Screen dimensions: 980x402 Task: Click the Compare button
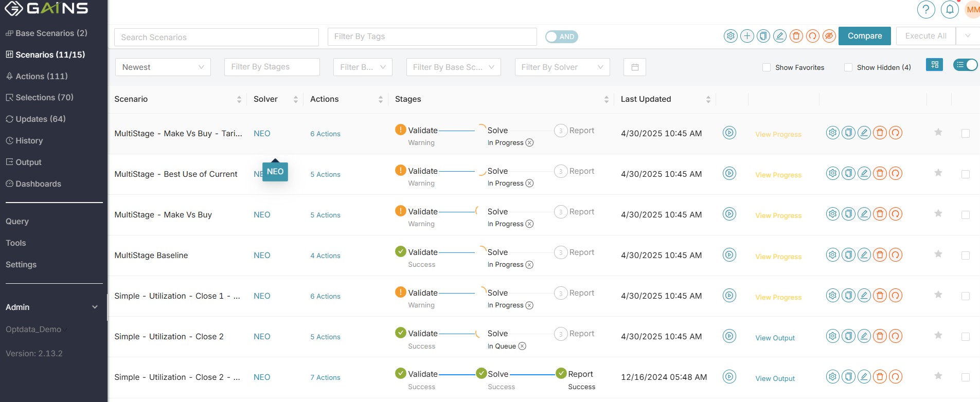click(864, 36)
